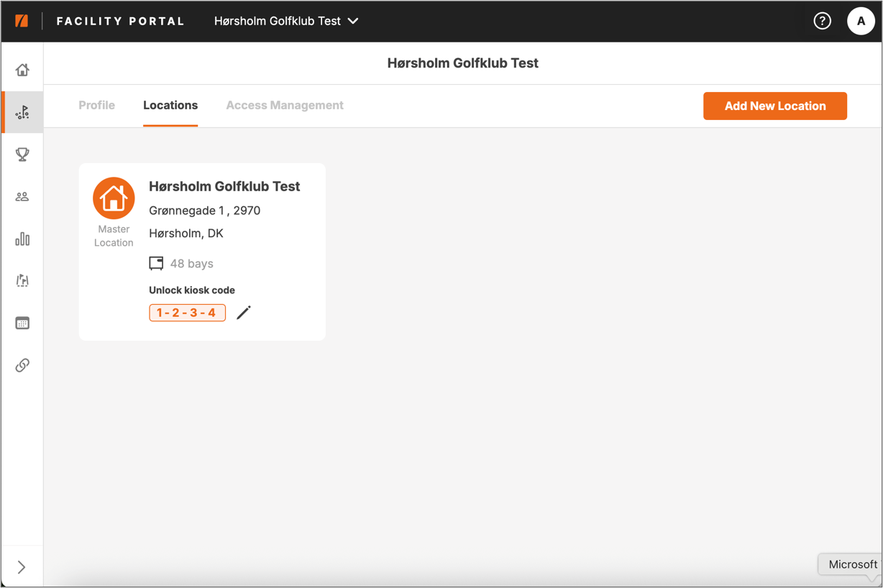Edit the unlock kiosk code with the pencil

coord(244,313)
